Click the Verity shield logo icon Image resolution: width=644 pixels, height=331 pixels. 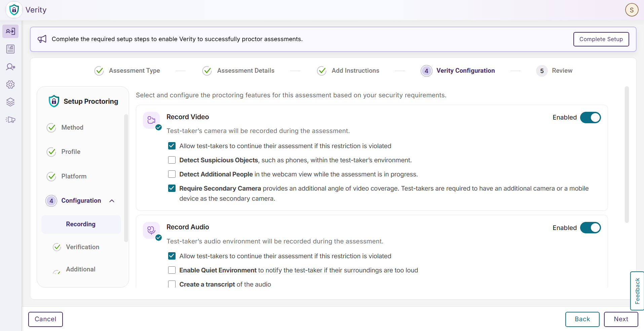point(14,10)
